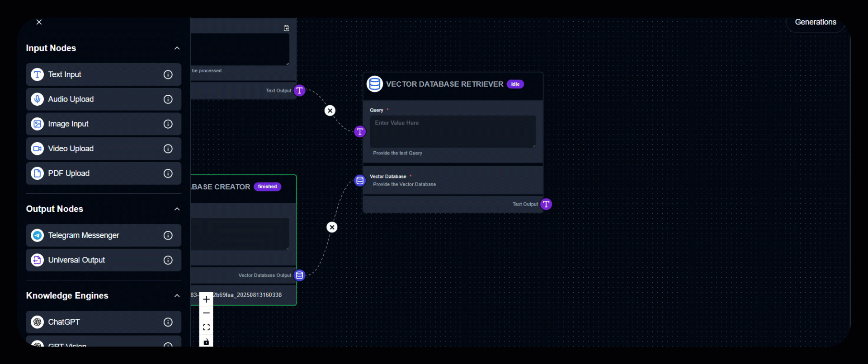Close the node sidebar panel
The width and height of the screenshot is (868, 364).
coord(39,22)
